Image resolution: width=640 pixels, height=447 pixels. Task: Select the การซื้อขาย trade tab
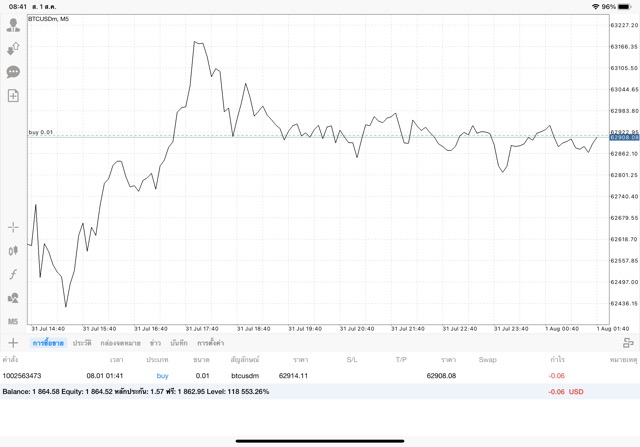tap(48, 343)
